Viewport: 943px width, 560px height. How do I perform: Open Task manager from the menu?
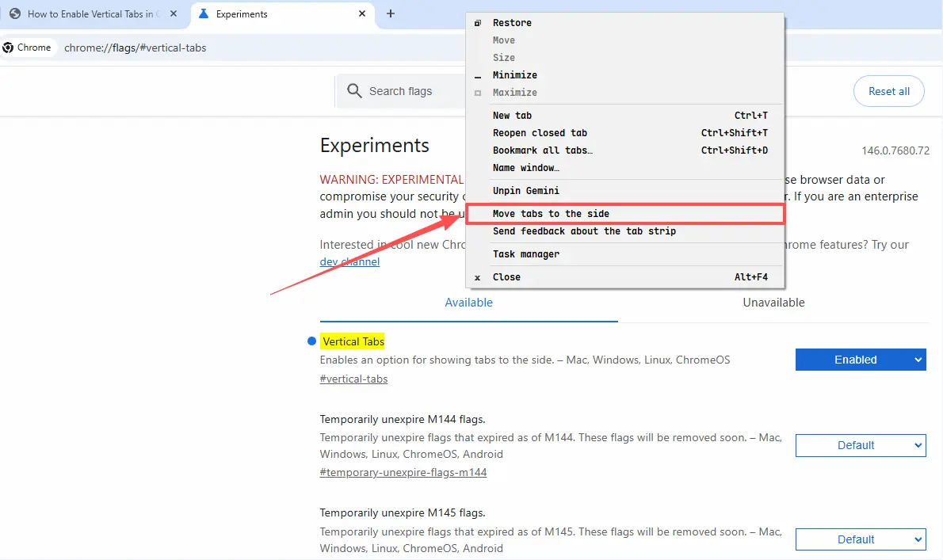click(527, 254)
